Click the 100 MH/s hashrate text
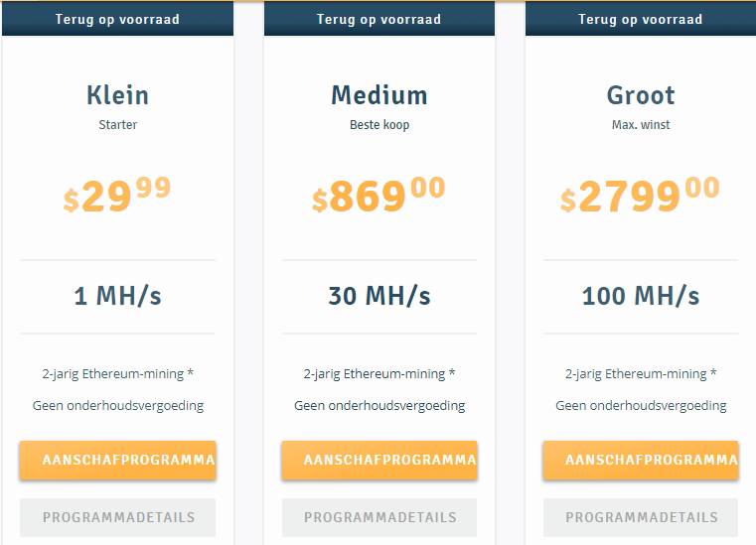Screen dimensions: 756x545 pyautogui.click(x=641, y=296)
